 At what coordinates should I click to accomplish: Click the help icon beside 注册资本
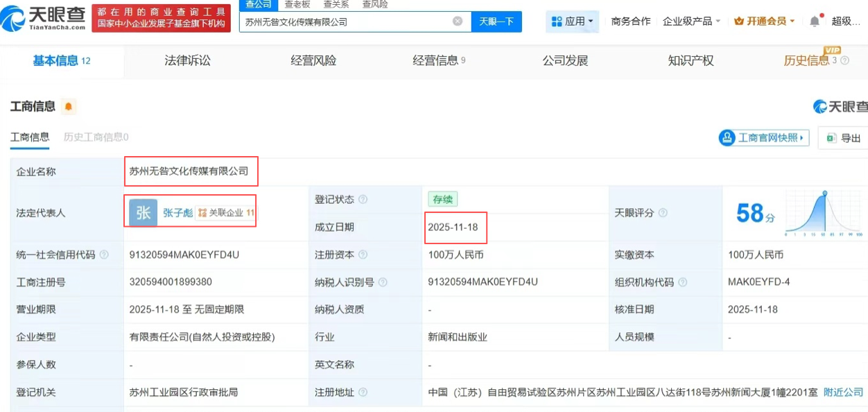click(x=363, y=255)
